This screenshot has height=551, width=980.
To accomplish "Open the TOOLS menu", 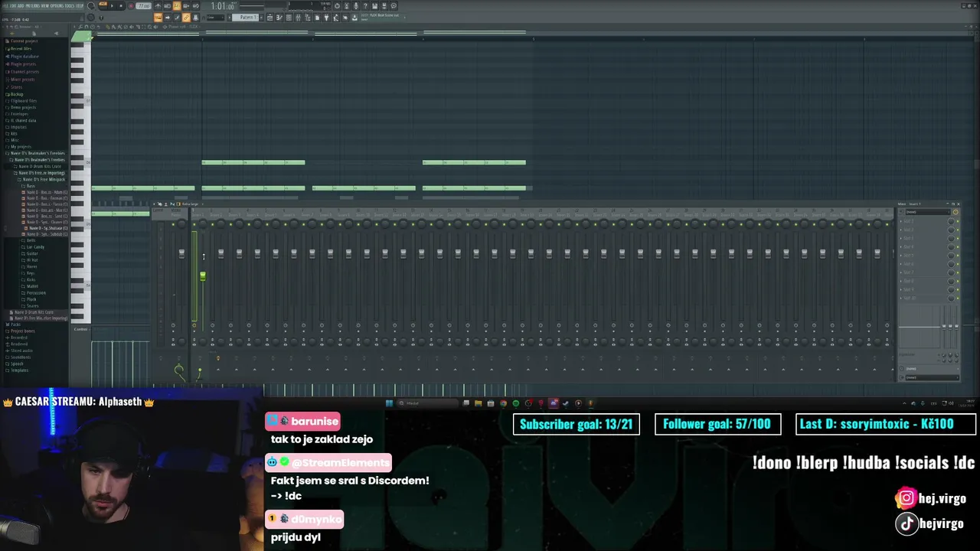I will pos(70,6).
